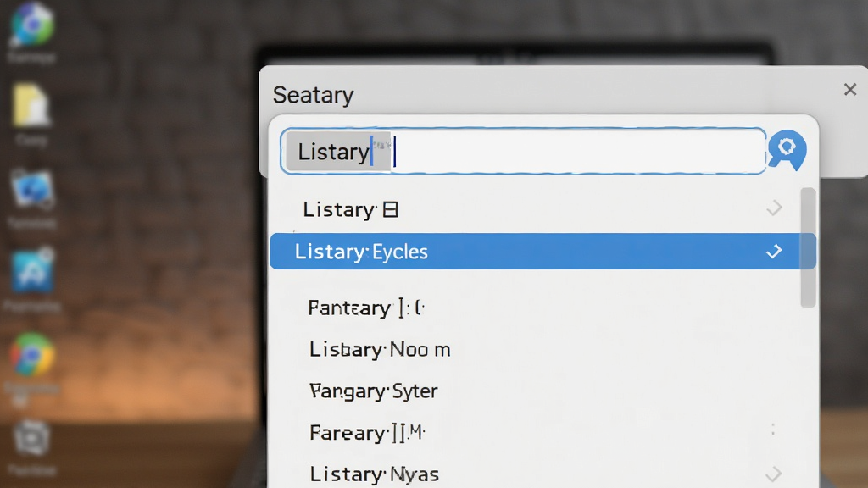Click the blue search icon beside the search field
Image resolution: width=868 pixels, height=488 pixels.
pyautogui.click(x=787, y=150)
